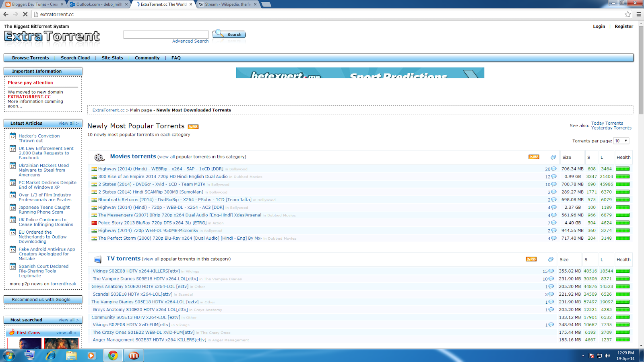Click the browser address bar
The height and width of the screenshot is (362, 644).
[330, 14]
